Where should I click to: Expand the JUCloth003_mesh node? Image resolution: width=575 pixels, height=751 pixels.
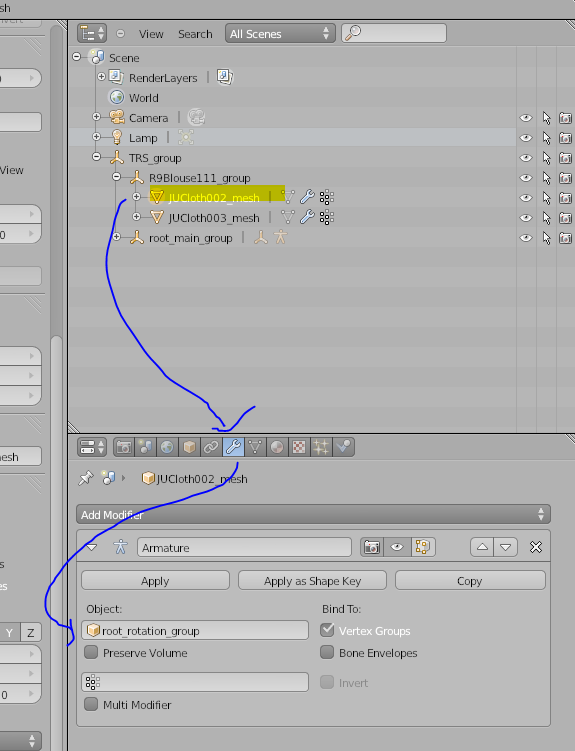136,217
